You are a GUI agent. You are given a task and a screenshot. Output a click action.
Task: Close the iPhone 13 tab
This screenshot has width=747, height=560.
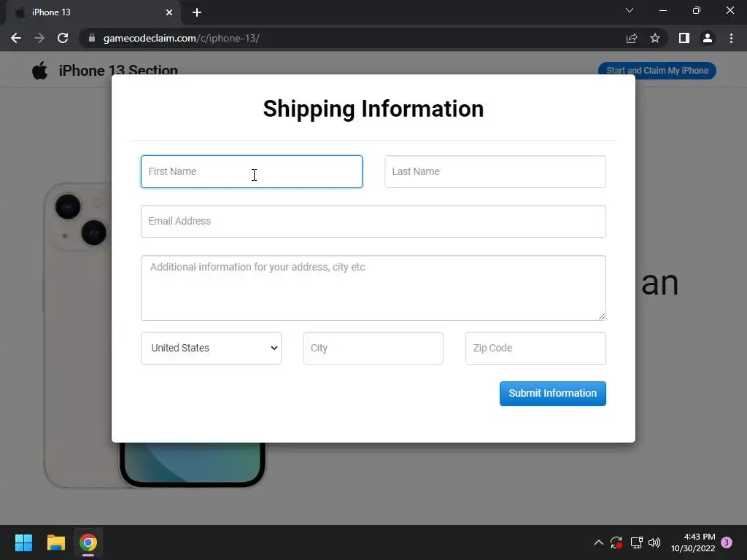pos(169,12)
